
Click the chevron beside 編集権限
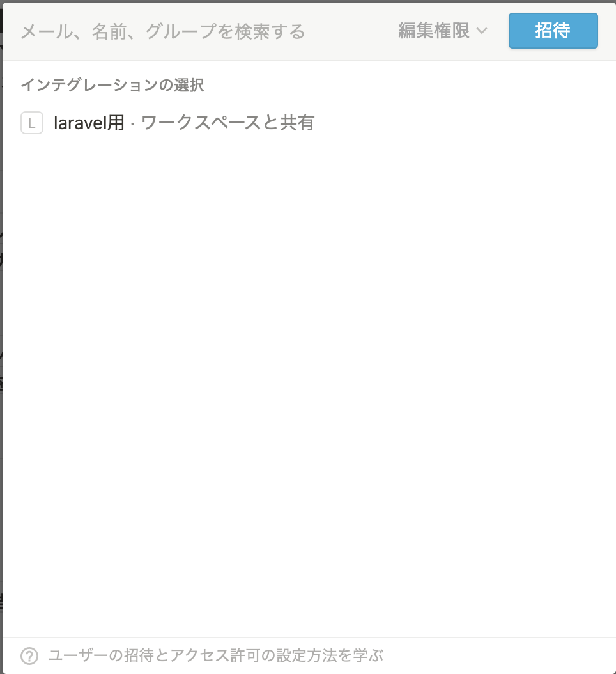482,31
